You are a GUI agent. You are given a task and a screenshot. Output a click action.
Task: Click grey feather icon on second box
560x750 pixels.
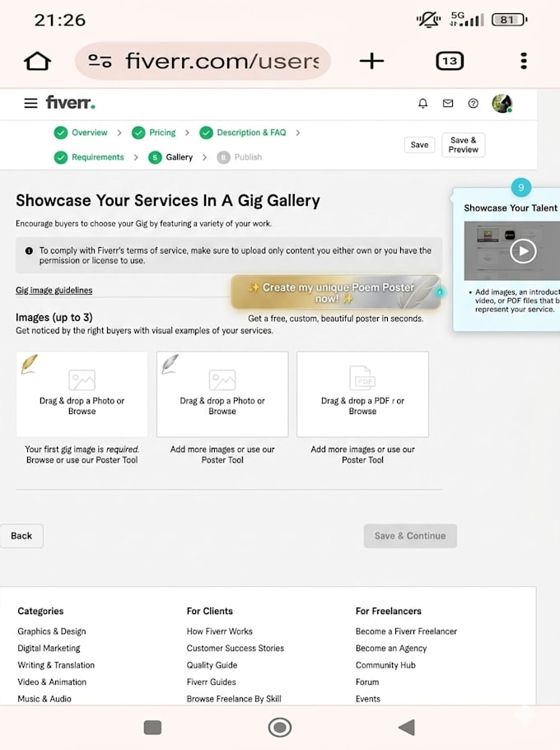(x=170, y=365)
